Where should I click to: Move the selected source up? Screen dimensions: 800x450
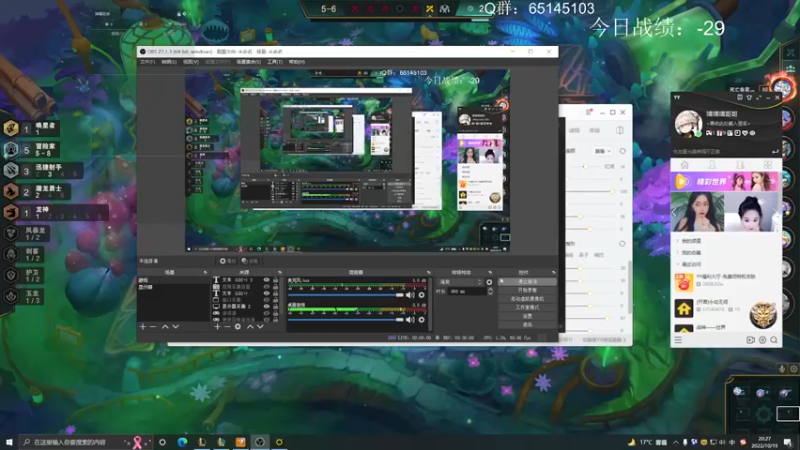pos(250,327)
